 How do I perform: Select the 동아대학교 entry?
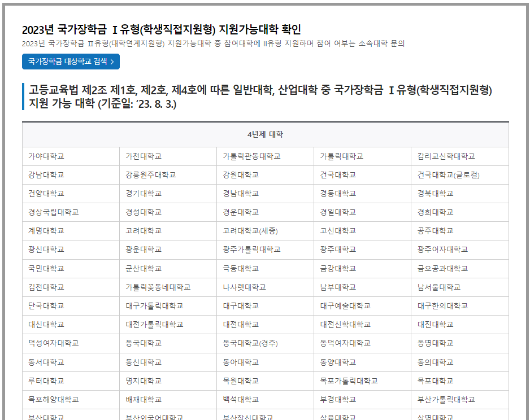[x=266, y=362]
